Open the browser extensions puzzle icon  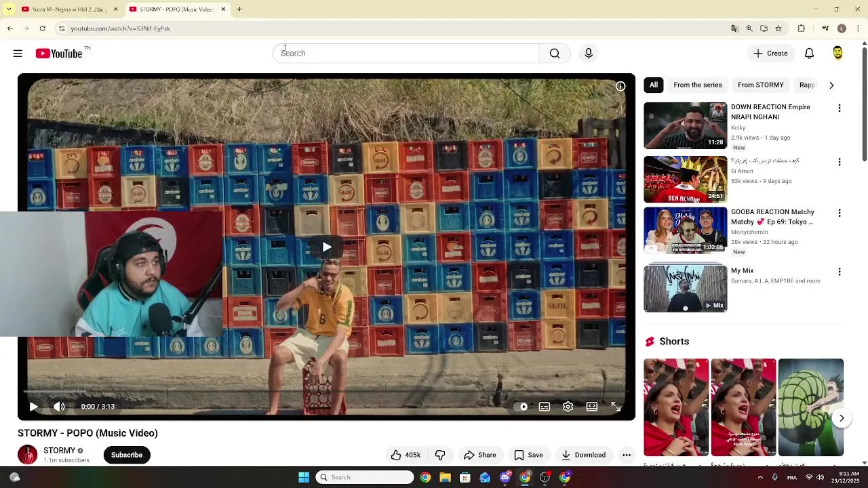(802, 28)
